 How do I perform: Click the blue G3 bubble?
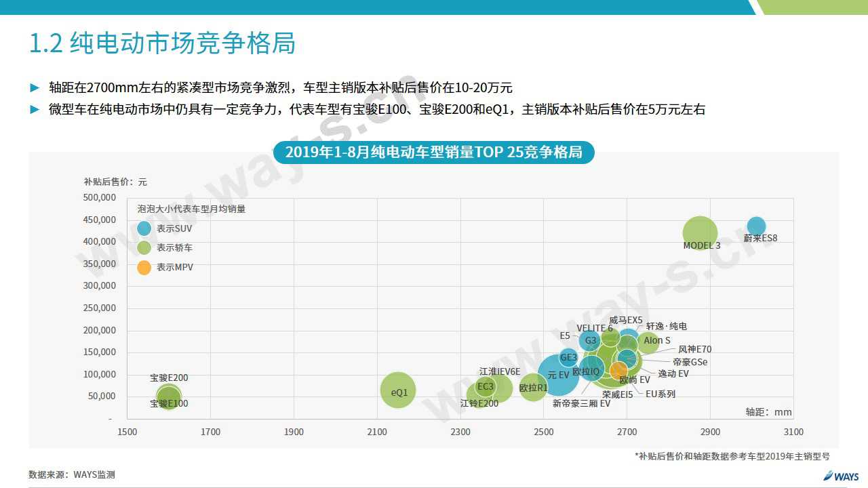point(590,340)
